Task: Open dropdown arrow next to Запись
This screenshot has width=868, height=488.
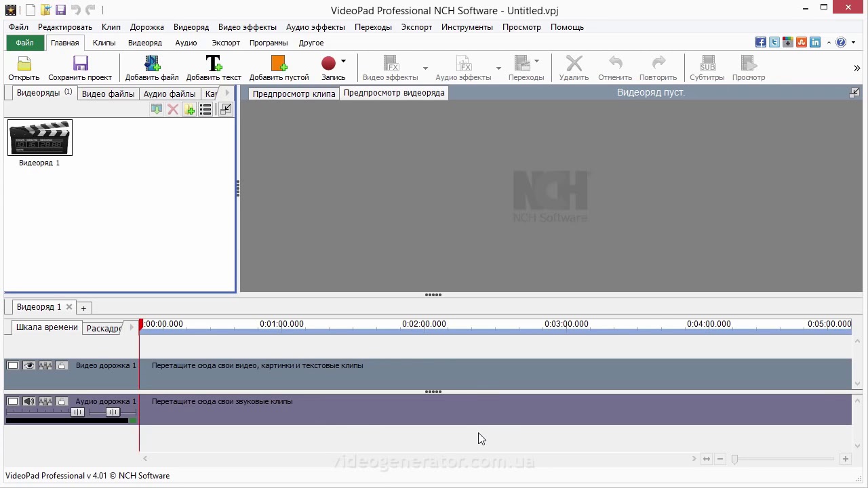Action: tap(343, 61)
